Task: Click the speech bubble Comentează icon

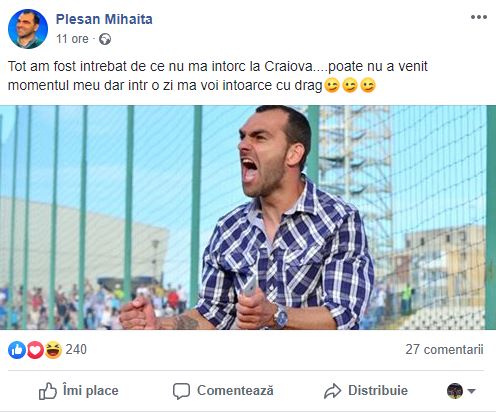Action: (x=181, y=391)
